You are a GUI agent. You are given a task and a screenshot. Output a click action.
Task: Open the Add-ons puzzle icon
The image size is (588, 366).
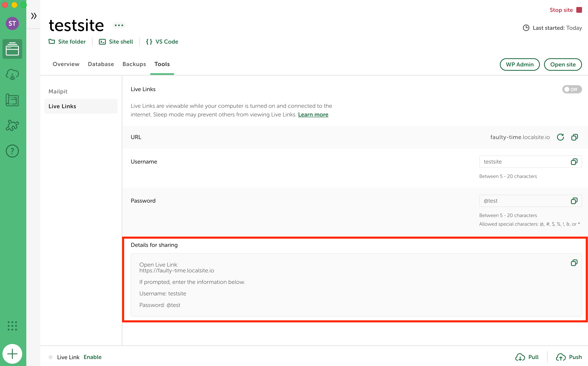(x=12, y=125)
